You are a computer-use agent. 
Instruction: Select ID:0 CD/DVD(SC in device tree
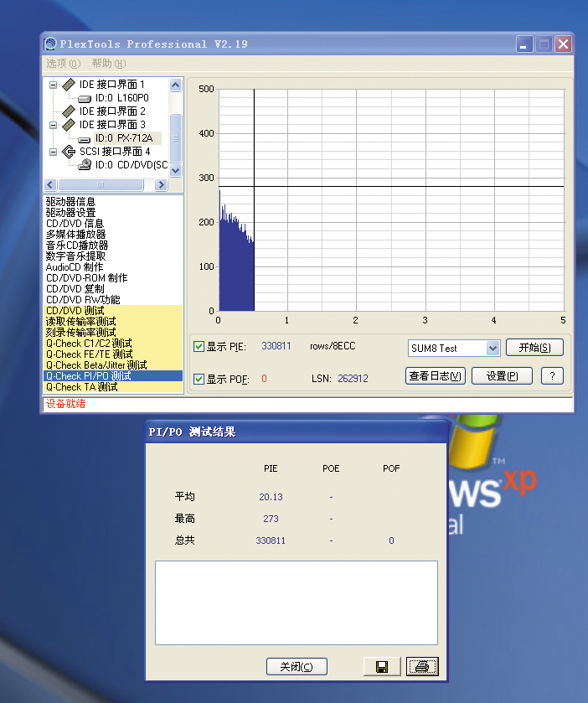click(x=132, y=165)
